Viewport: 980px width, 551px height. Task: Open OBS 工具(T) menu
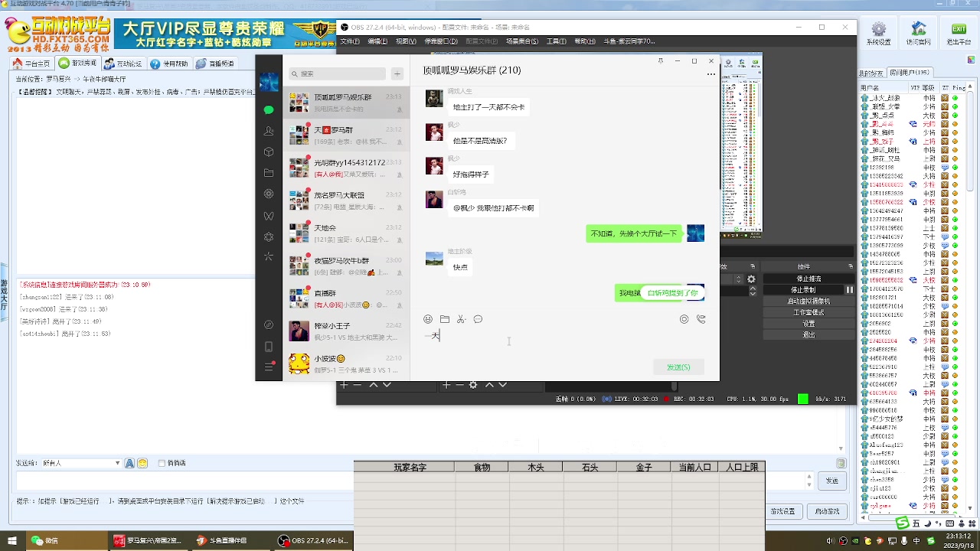(x=556, y=41)
